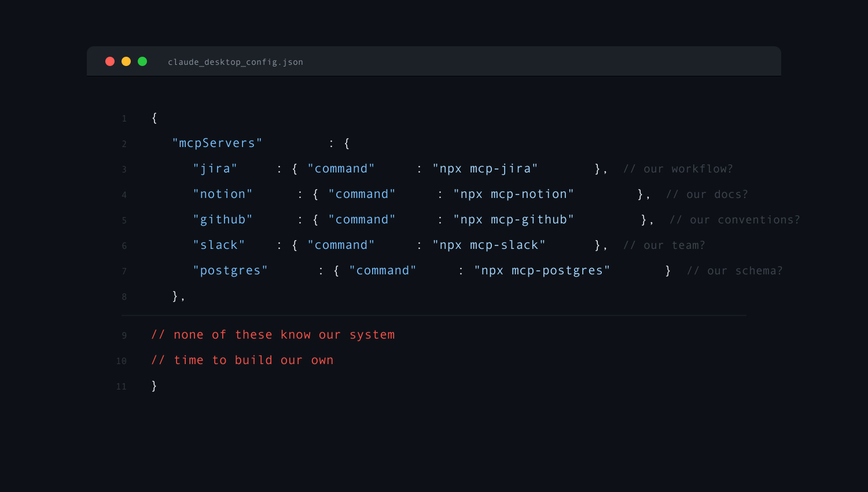868x492 pixels.
Task: Click the closing brace and comma on line 8
Action: 178,296
